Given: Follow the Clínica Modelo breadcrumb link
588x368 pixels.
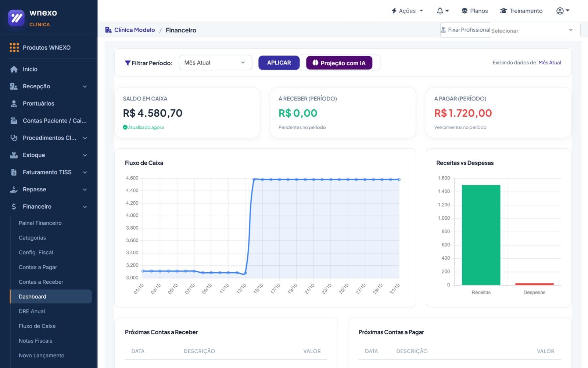Looking at the screenshot, I should (x=135, y=30).
